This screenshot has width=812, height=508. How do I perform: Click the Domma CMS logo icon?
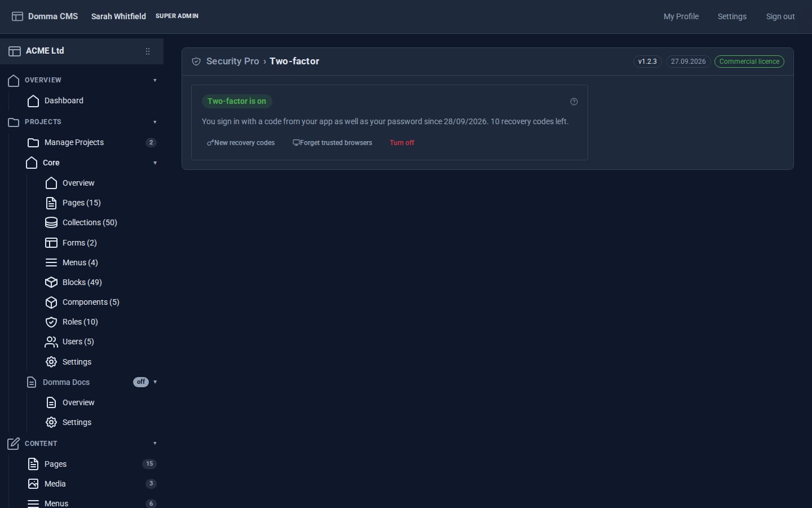click(x=17, y=16)
